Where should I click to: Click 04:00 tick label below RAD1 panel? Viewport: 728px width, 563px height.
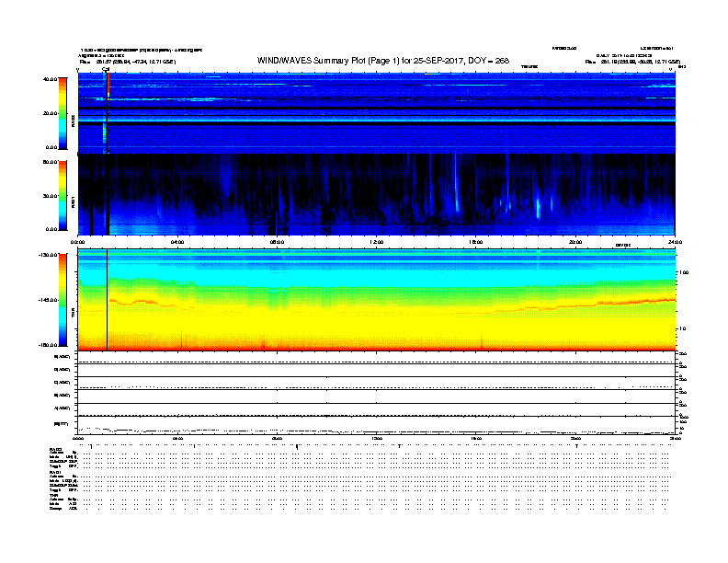point(177,242)
